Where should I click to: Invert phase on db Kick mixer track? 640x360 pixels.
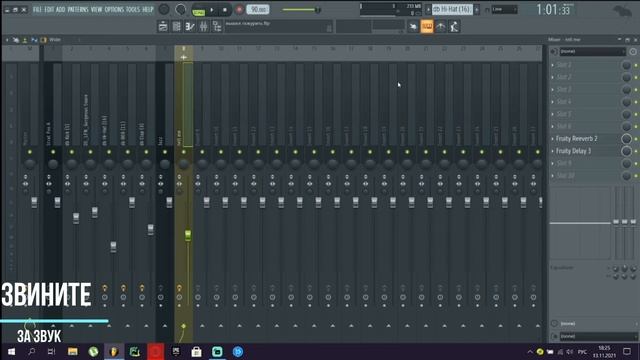coord(67,177)
